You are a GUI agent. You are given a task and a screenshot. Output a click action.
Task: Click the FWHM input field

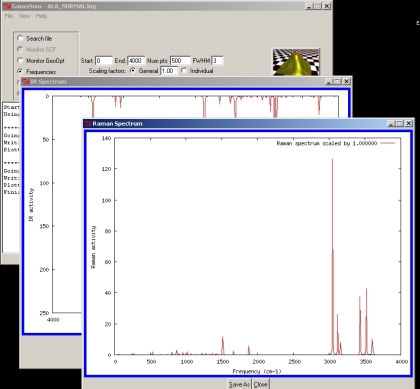[x=217, y=61]
